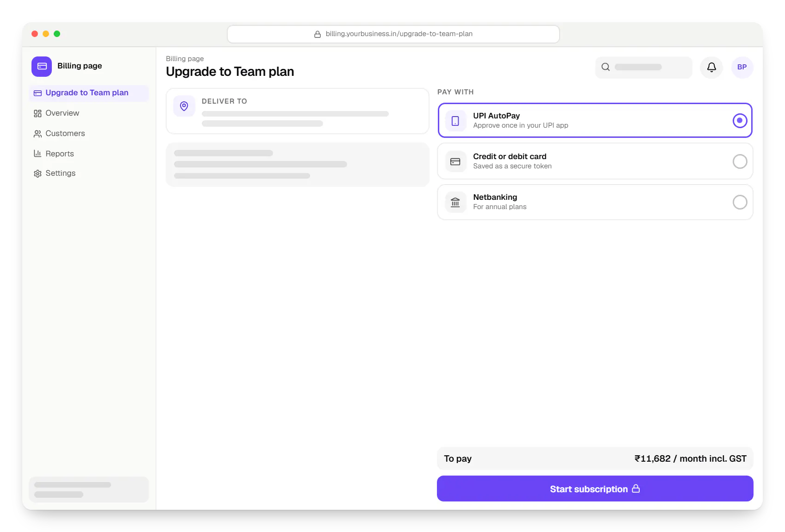Click the Upgrade to Team plan page title
This screenshot has height=532, width=785.
click(230, 72)
